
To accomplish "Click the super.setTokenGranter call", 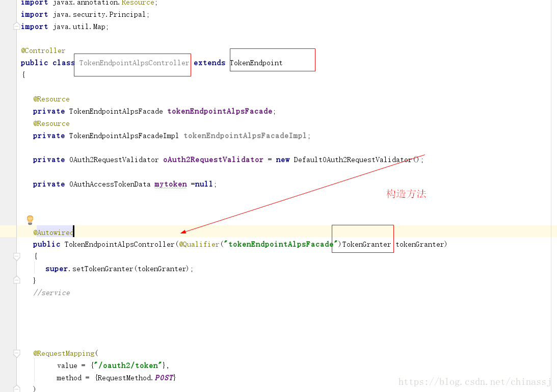I will point(118,269).
